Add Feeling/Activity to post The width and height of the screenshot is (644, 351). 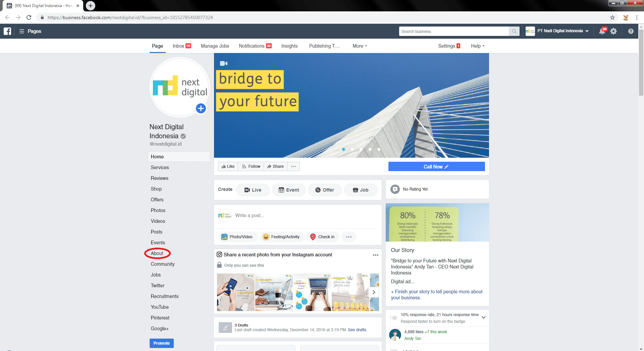coord(281,237)
